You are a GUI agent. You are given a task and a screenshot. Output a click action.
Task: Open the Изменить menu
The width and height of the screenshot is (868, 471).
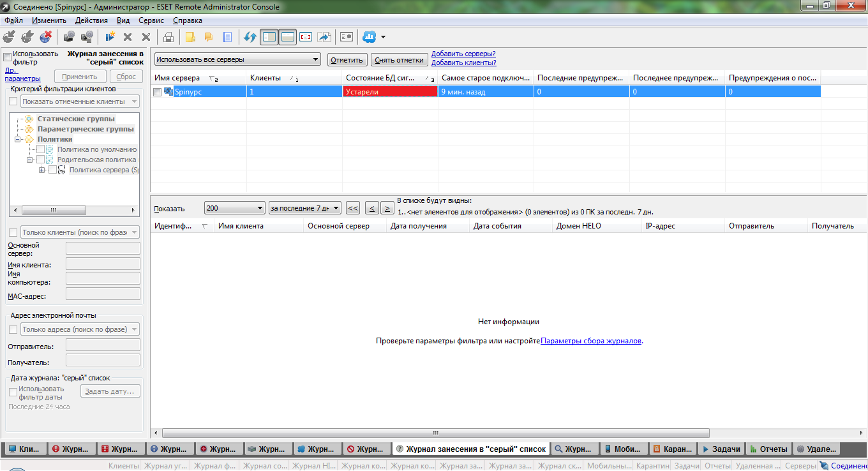[49, 20]
